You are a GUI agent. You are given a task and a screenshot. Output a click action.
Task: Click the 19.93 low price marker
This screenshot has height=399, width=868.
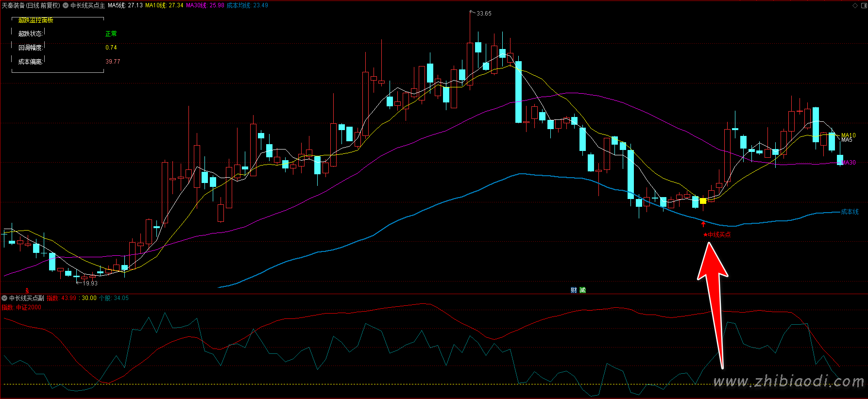coord(90,283)
